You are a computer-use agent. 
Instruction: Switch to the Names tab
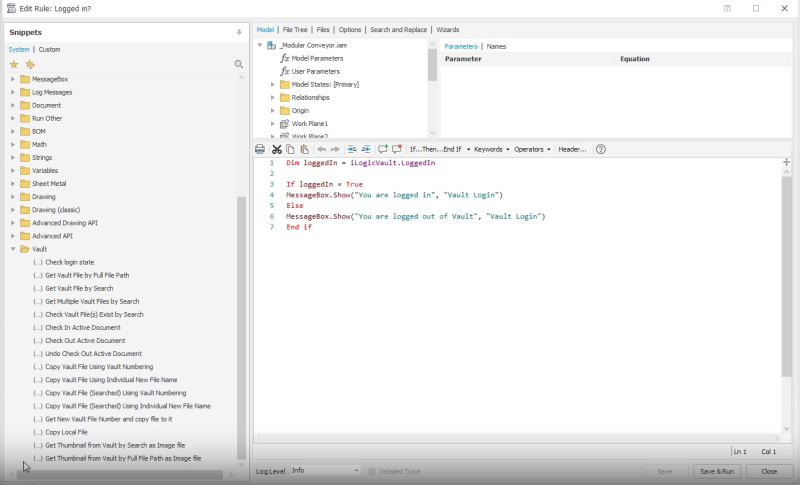(x=496, y=46)
